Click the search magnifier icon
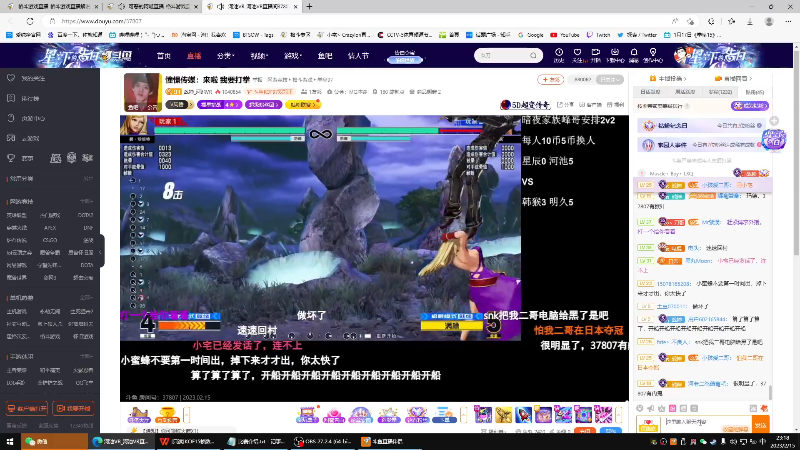The width and height of the screenshot is (800, 450). [533, 55]
